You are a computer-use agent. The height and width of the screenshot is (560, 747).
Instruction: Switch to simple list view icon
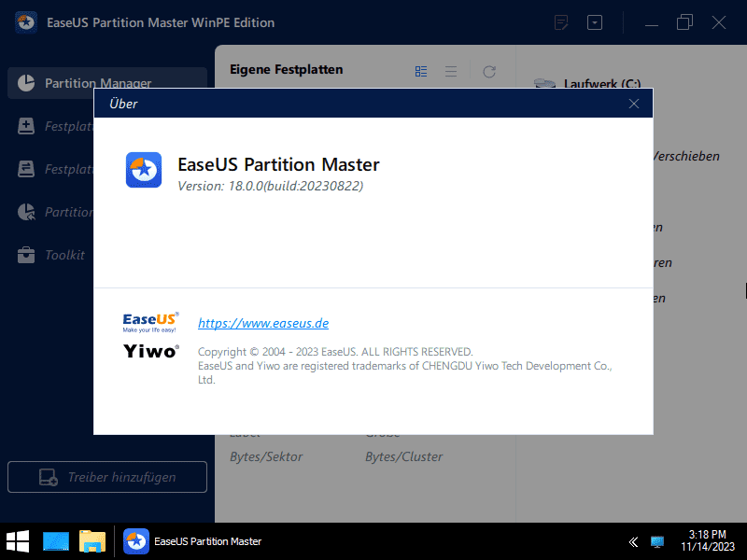pyautogui.click(x=451, y=72)
